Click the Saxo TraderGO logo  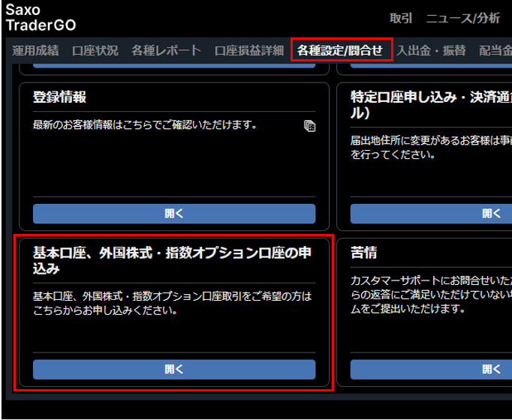click(41, 17)
